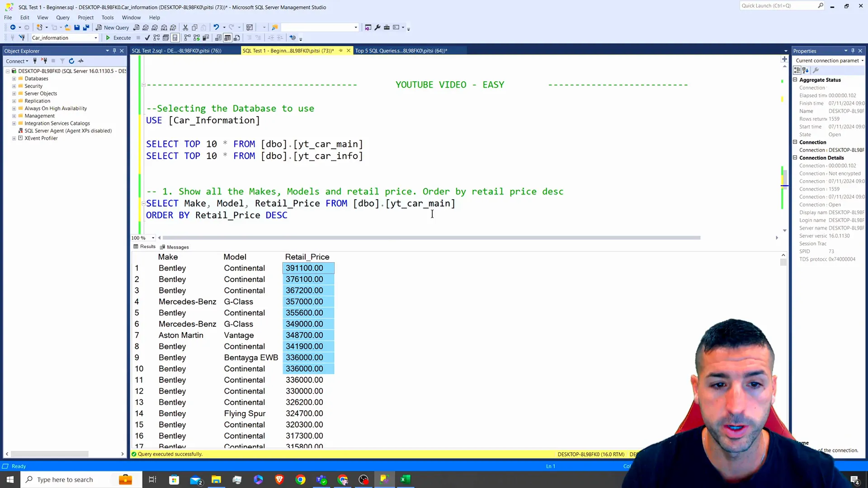
Task: Select the Messages tab in results pane
Action: [178, 247]
